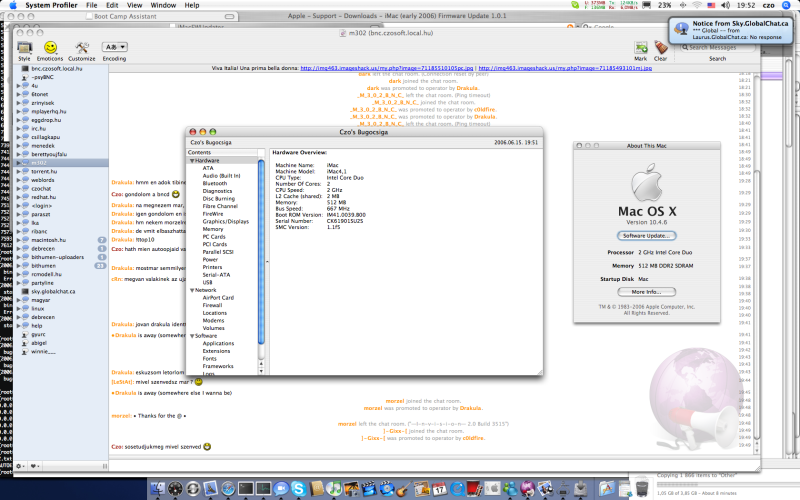Open the System Profiler application menu
This screenshot has height=500, width=800.
tap(51, 5)
